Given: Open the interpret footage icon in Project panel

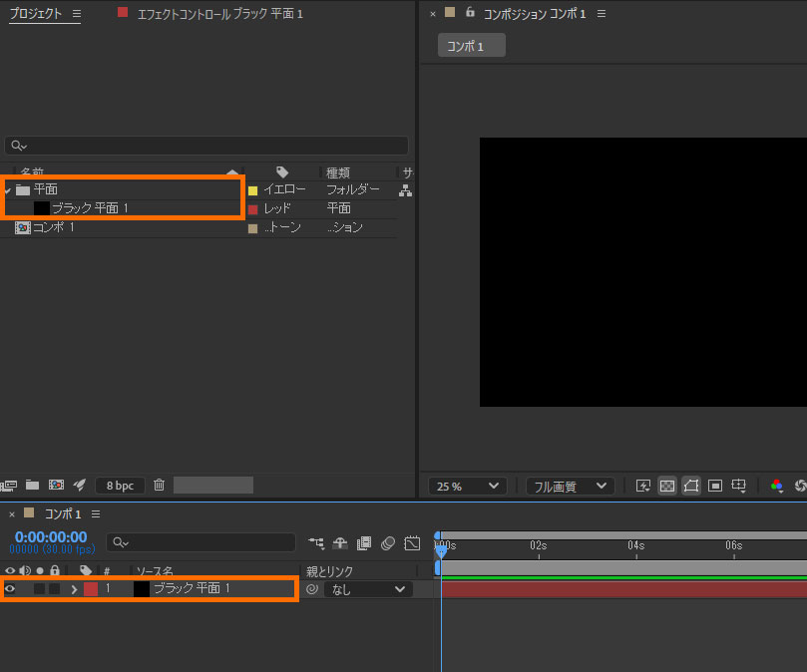Looking at the screenshot, I should pyautogui.click(x=10, y=486).
